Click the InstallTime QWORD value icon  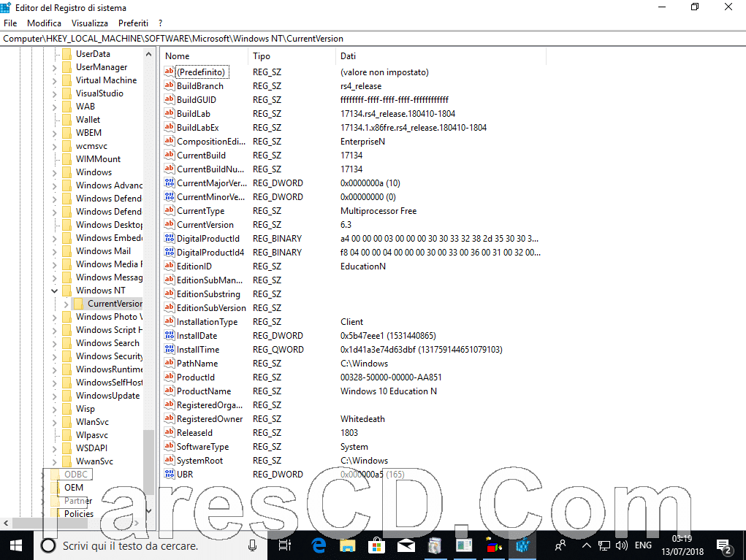tap(170, 349)
